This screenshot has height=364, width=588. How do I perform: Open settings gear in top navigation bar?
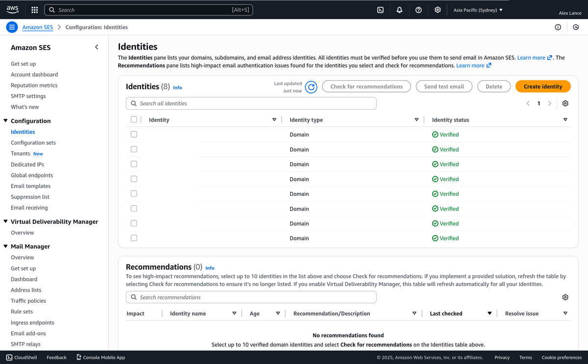click(x=438, y=10)
